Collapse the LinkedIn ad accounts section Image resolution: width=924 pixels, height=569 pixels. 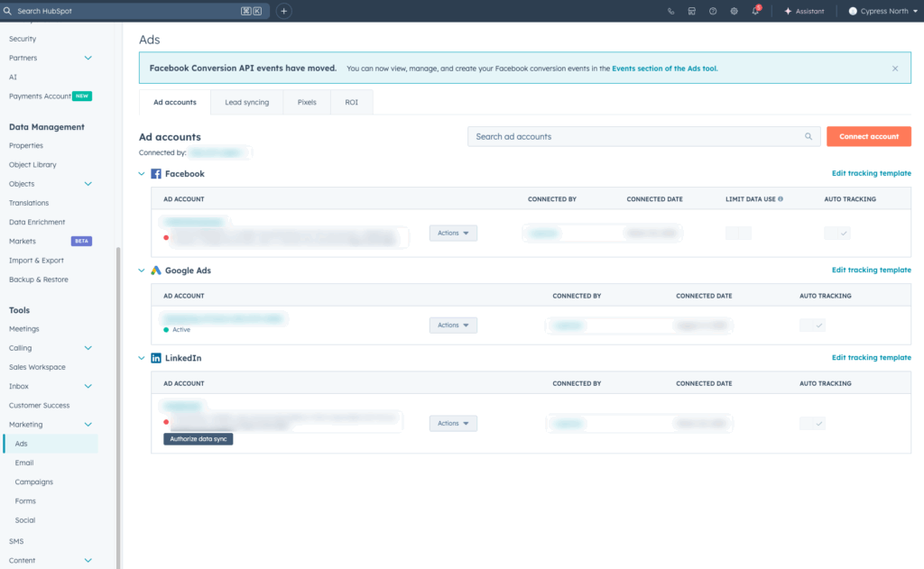pos(142,358)
